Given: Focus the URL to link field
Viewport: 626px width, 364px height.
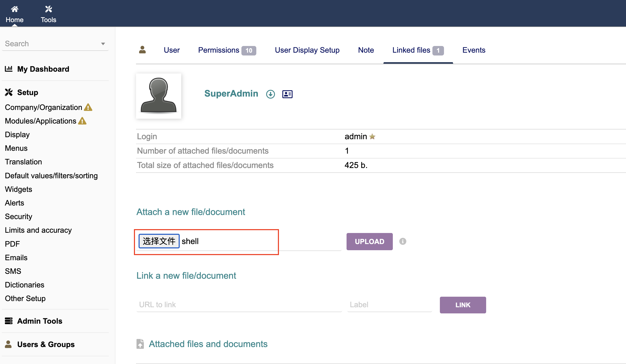Looking at the screenshot, I should coord(239,305).
